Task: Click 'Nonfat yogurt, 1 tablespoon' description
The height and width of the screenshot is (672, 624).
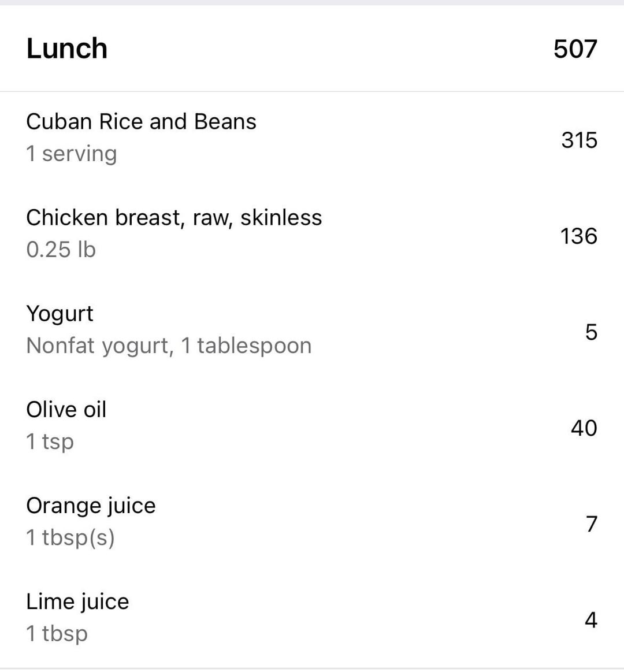Action: (x=169, y=346)
